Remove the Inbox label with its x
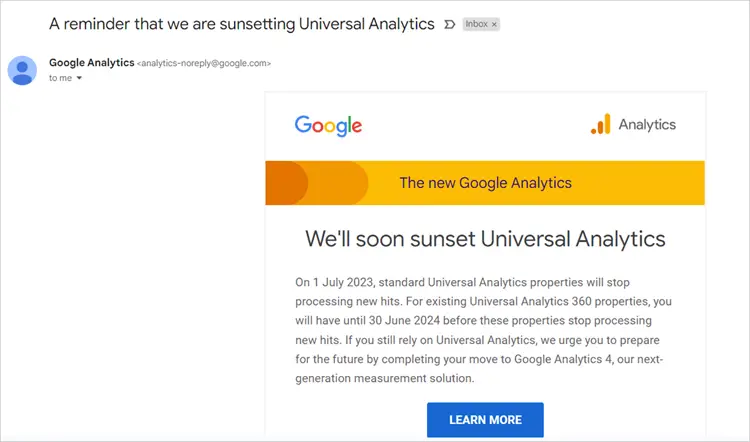Image resolution: width=750 pixels, height=442 pixels. point(495,24)
